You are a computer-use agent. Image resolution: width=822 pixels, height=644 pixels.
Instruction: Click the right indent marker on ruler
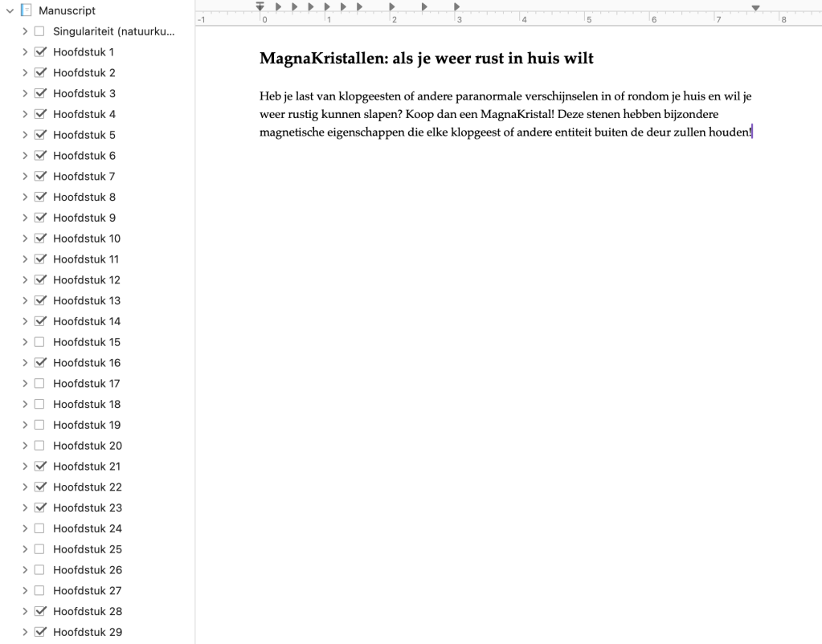(755, 7)
